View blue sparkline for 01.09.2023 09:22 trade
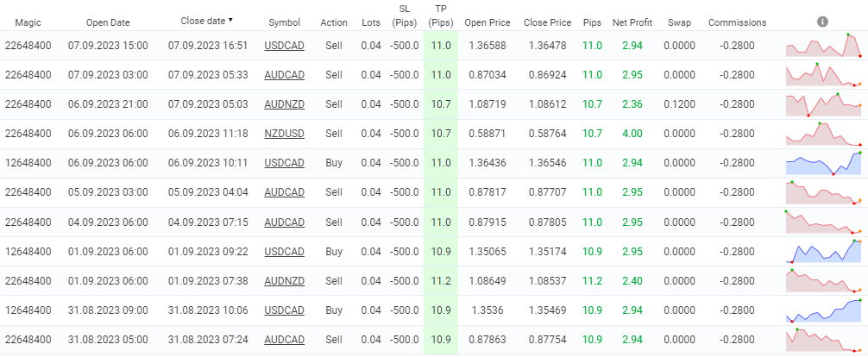The width and height of the screenshot is (868, 357). 824,251
